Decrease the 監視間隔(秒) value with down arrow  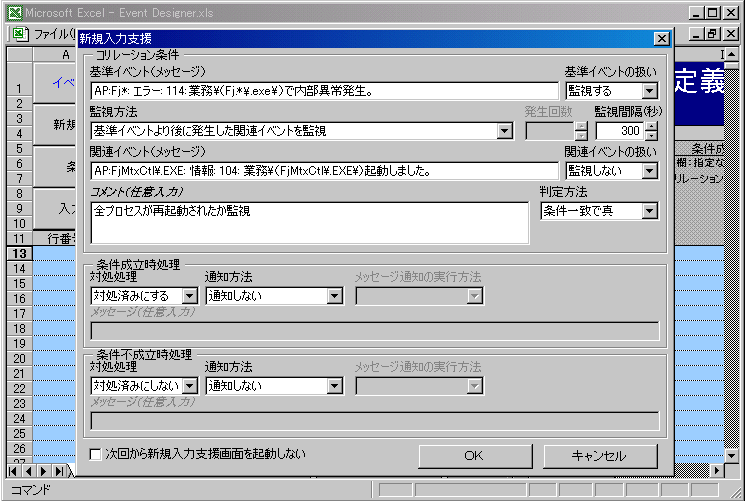point(652,135)
